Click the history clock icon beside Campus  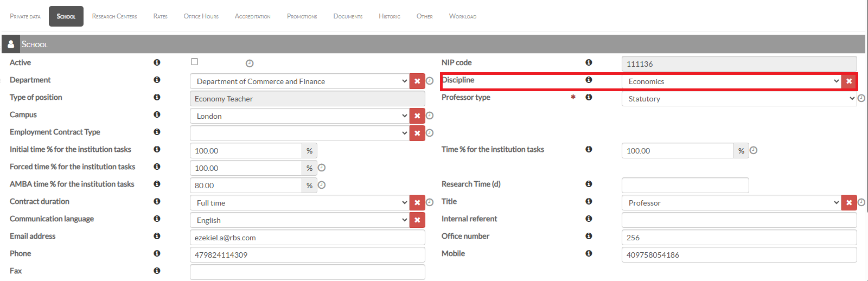(430, 116)
